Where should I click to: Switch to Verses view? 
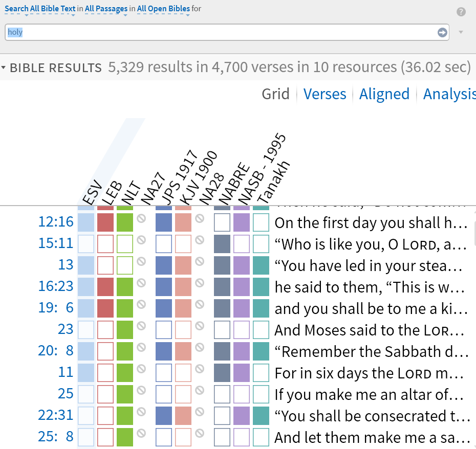pyautogui.click(x=324, y=94)
